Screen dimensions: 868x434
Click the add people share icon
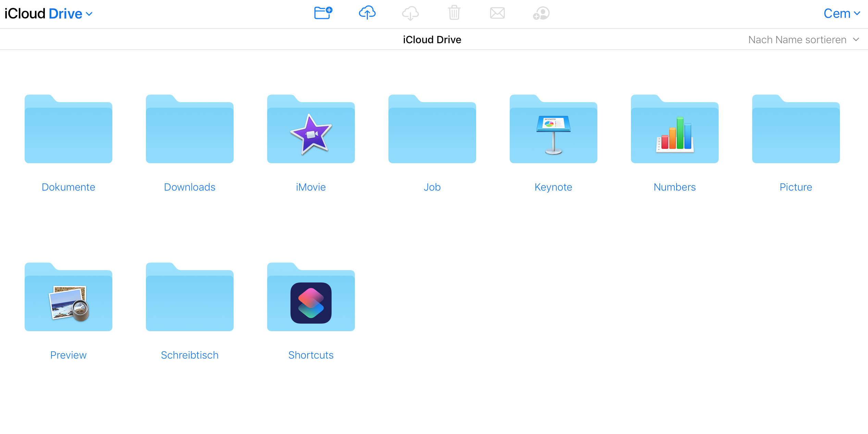click(541, 13)
